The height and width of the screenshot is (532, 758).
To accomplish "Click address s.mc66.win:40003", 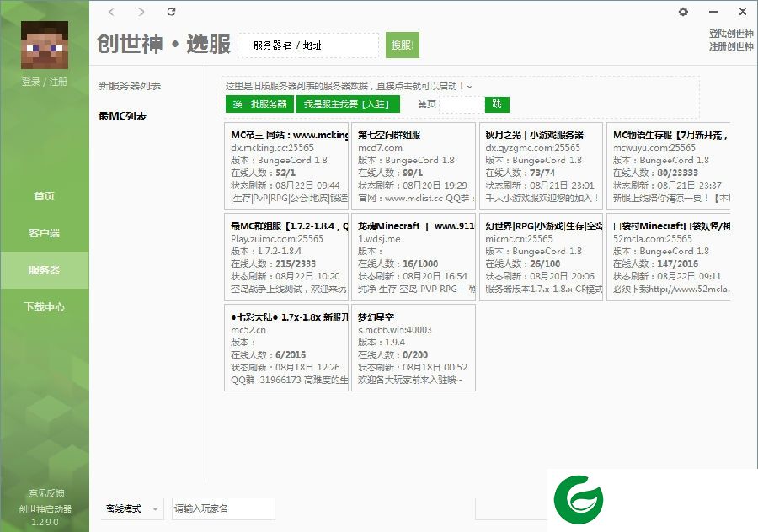I will [x=394, y=329].
